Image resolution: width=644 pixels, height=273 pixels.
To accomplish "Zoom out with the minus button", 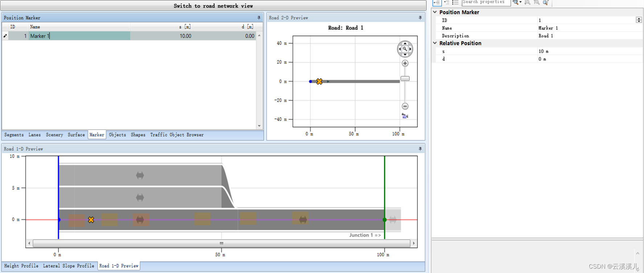I will tap(405, 106).
